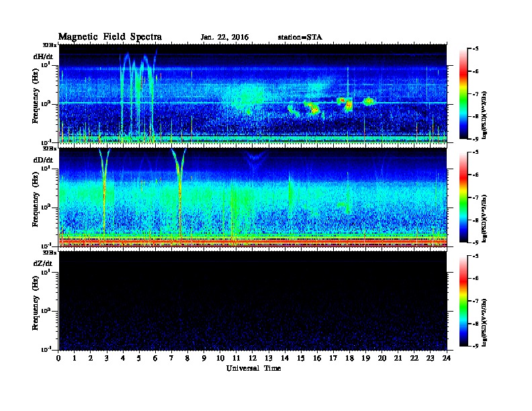
Task: Click hour '15' on Universal Time axis
Action: pos(301,358)
